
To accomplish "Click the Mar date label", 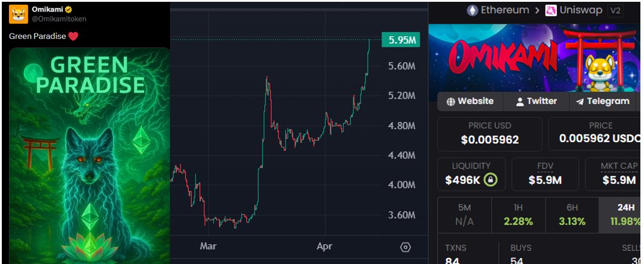I will click(208, 247).
